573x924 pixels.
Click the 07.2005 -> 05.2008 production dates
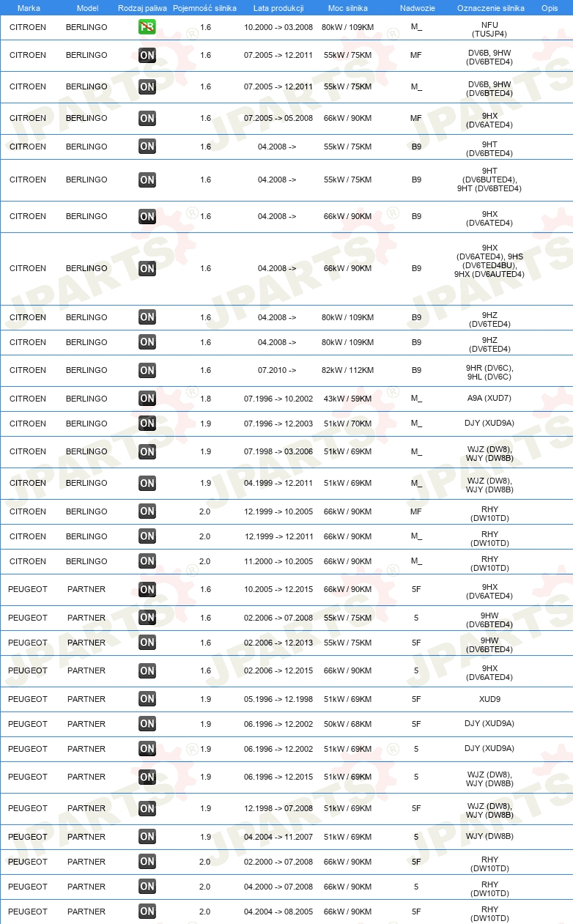tap(278, 118)
